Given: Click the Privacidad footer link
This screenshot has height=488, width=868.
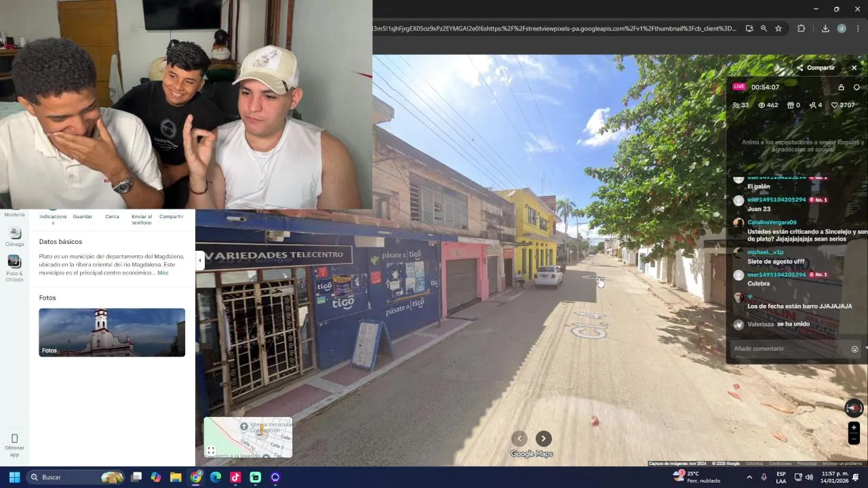Looking at the screenshot, I should [x=807, y=464].
